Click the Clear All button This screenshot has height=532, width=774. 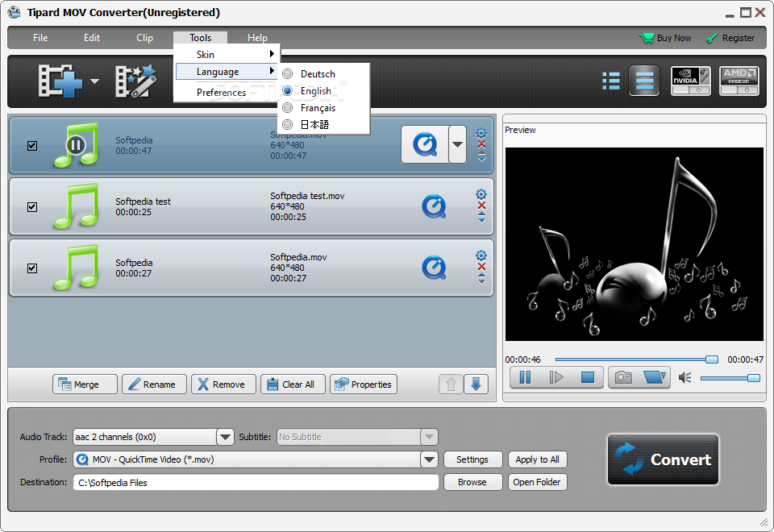(293, 384)
